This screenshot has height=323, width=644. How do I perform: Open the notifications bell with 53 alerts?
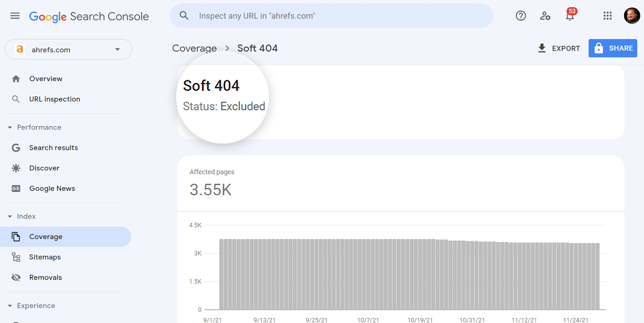[570, 16]
